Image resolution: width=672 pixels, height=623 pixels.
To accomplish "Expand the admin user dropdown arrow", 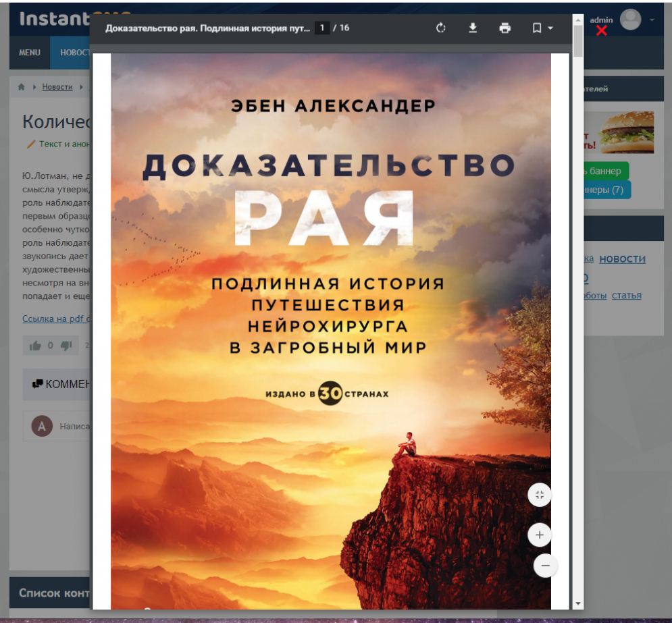I will (652, 20).
